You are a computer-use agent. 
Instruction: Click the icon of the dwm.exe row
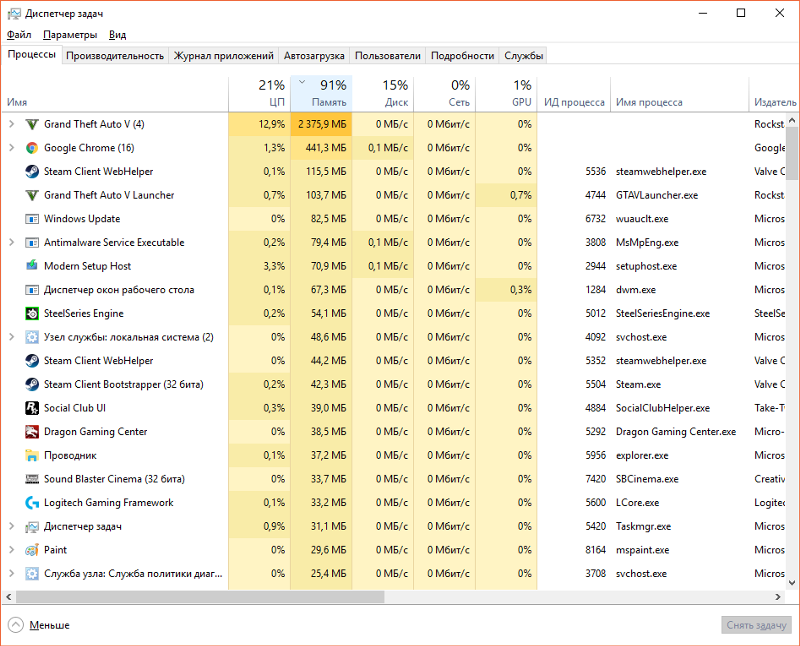tap(32, 290)
